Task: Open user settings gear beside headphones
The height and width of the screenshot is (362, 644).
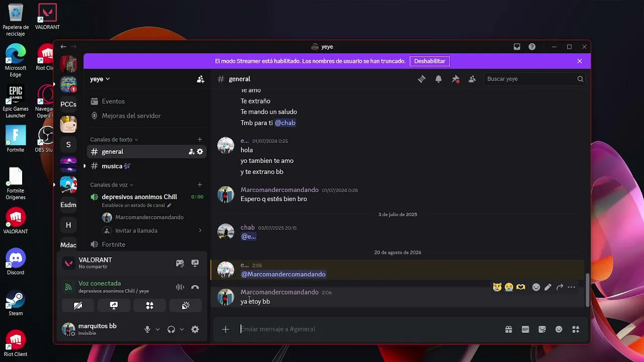Action: pos(195,329)
